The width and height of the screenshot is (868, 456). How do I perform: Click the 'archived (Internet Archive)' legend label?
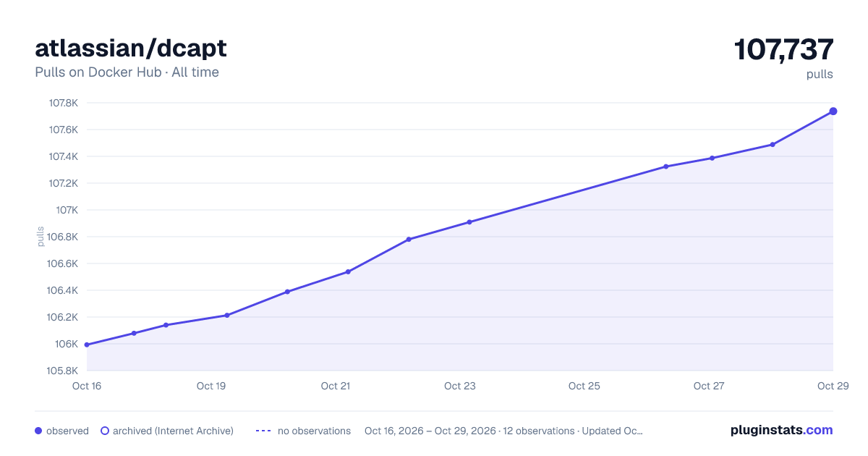(173, 431)
